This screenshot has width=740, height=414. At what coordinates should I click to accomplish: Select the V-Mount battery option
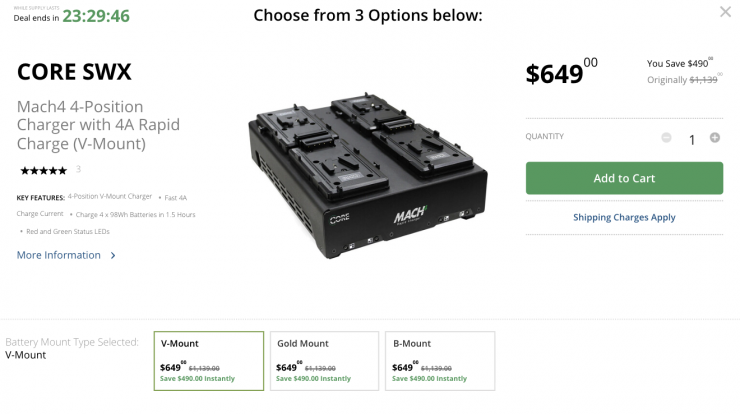tap(209, 360)
